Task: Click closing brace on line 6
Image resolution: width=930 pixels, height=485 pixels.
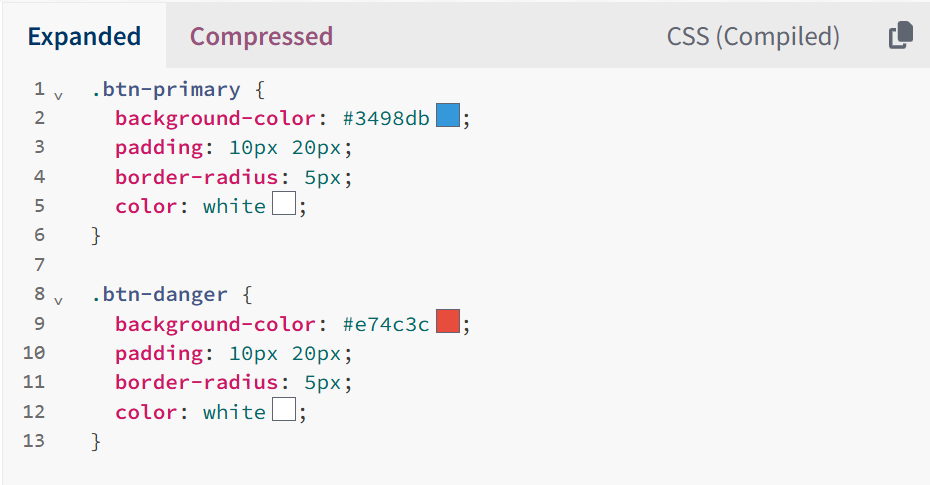Action: [x=96, y=236]
